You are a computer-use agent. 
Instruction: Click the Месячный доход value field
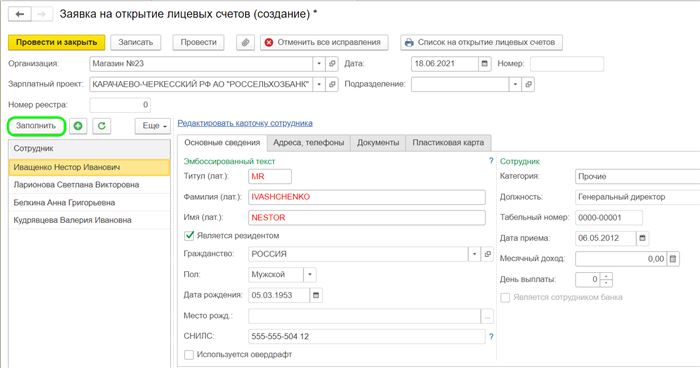(x=621, y=259)
